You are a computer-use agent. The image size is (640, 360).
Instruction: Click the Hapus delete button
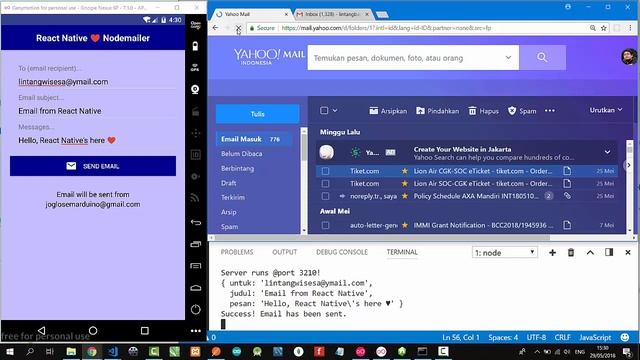pos(483,111)
